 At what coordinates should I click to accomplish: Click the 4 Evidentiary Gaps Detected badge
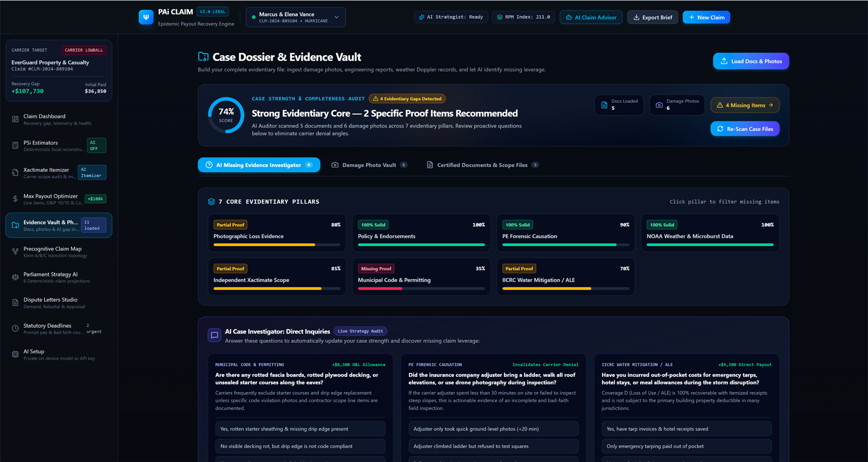tap(407, 99)
